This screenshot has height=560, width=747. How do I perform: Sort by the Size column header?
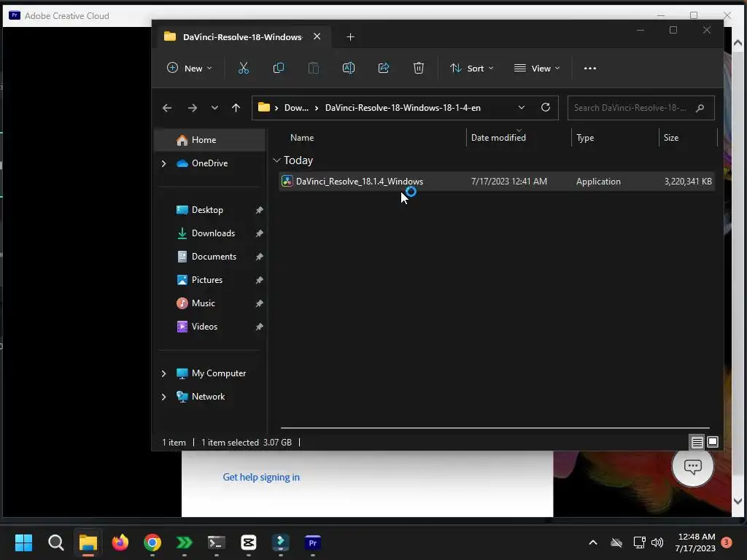(x=671, y=138)
